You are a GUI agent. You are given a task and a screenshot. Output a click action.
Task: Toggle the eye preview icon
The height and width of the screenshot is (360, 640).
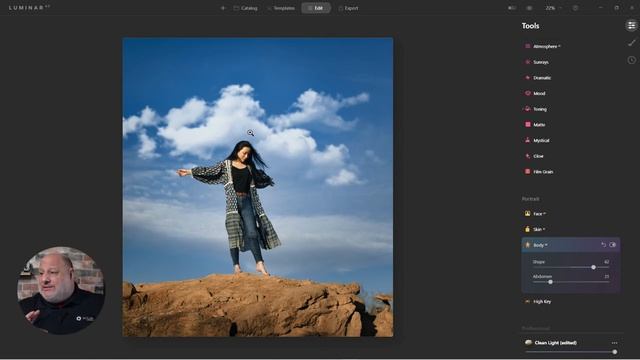(529, 8)
